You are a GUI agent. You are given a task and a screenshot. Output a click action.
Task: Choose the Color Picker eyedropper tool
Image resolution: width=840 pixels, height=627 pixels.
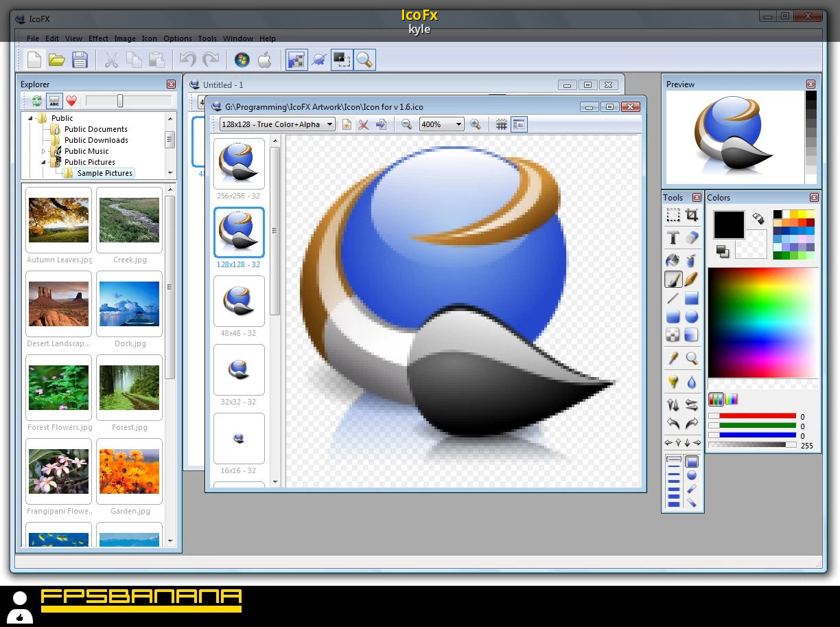[x=673, y=358]
